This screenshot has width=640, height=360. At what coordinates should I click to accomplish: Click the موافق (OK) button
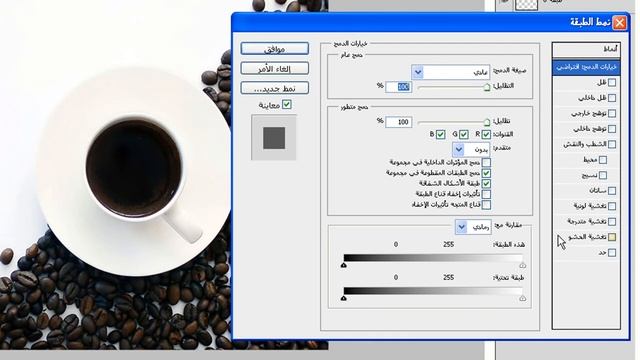click(274, 49)
